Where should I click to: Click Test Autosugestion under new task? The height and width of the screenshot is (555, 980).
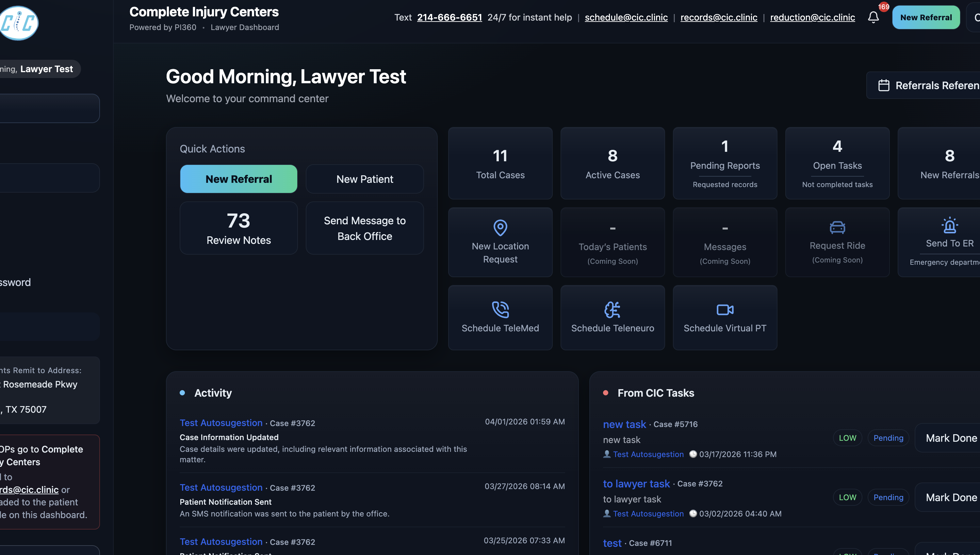pyautogui.click(x=648, y=454)
